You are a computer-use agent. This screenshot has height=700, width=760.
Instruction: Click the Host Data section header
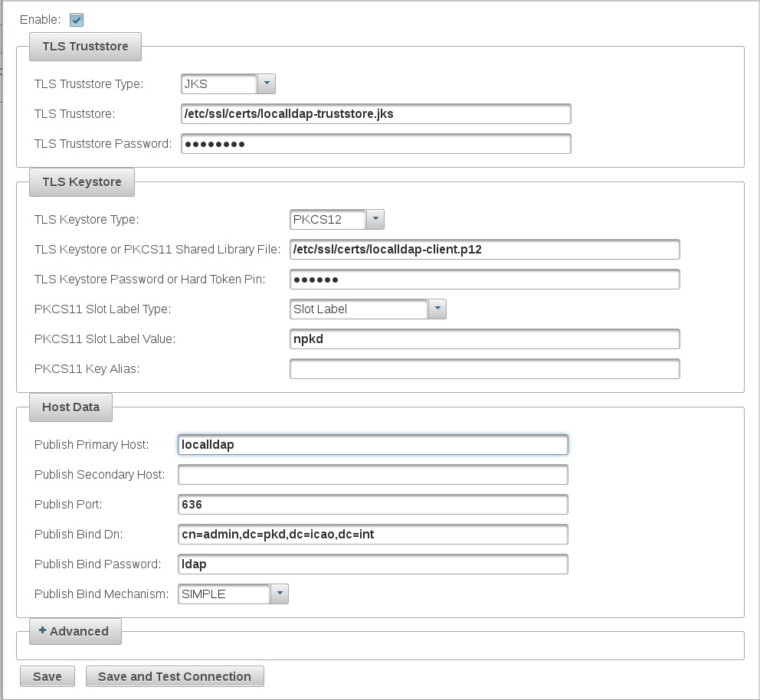click(x=70, y=407)
